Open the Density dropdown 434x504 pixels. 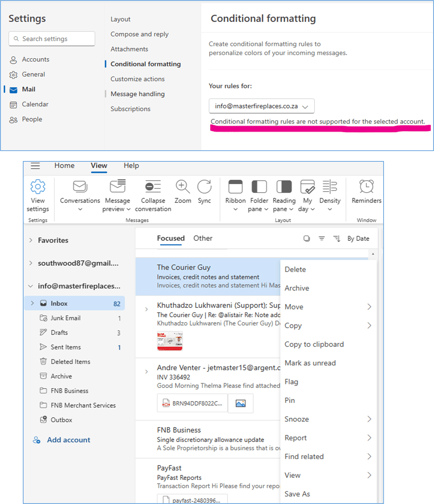tap(330, 209)
